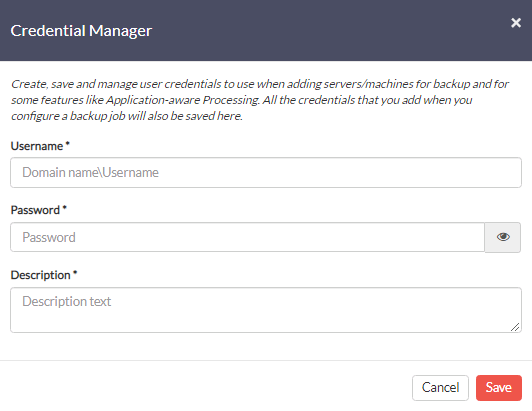This screenshot has width=532, height=411.
Task: Click the Username field label
Action: (x=37, y=146)
